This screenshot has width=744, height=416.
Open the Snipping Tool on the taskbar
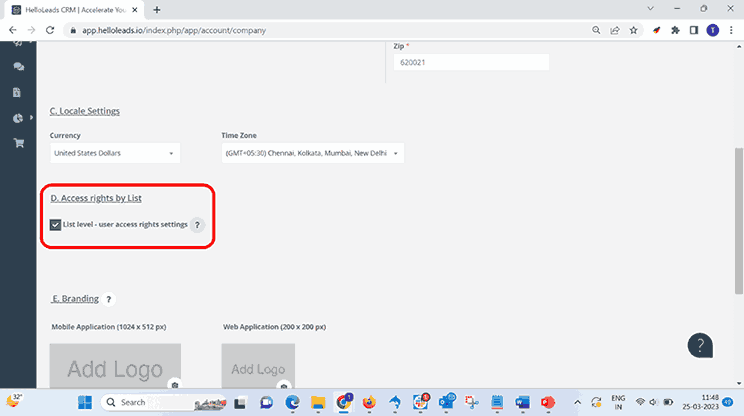click(471, 402)
